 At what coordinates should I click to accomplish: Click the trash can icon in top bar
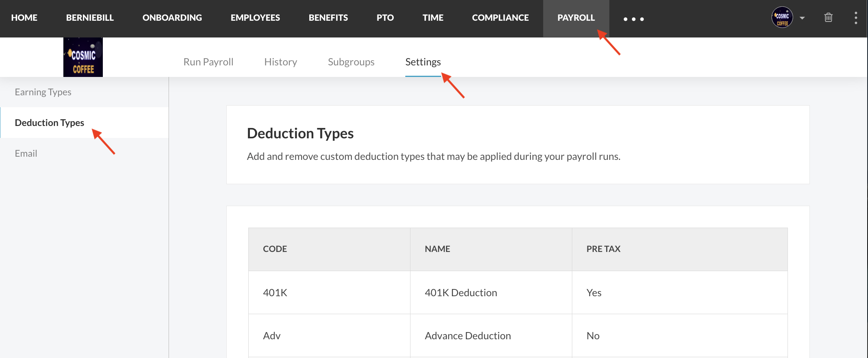coord(828,18)
